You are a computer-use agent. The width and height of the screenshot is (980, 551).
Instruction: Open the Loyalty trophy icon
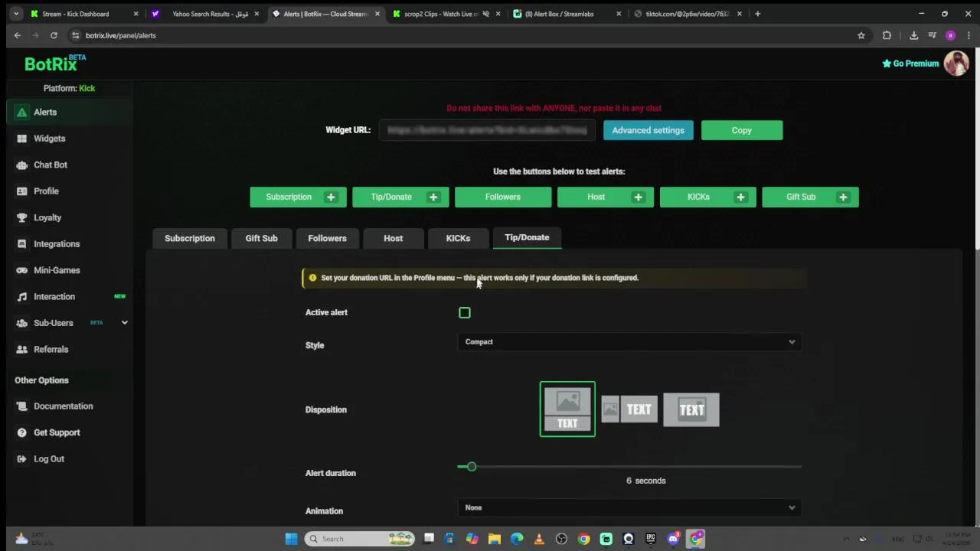(x=21, y=217)
